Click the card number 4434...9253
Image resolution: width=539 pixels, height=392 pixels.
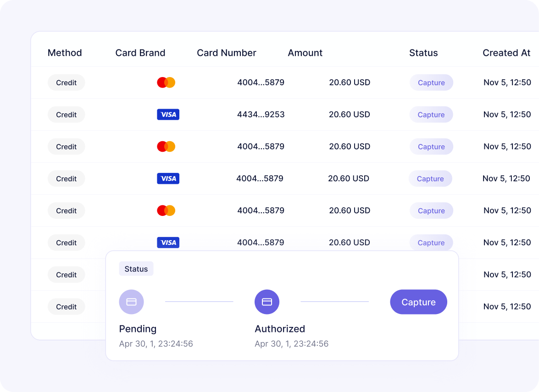click(261, 114)
